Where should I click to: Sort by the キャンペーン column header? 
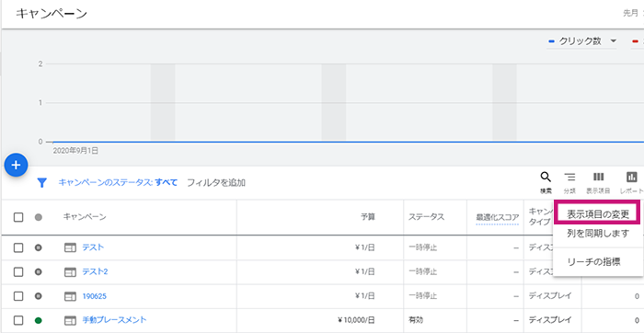pos(85,217)
